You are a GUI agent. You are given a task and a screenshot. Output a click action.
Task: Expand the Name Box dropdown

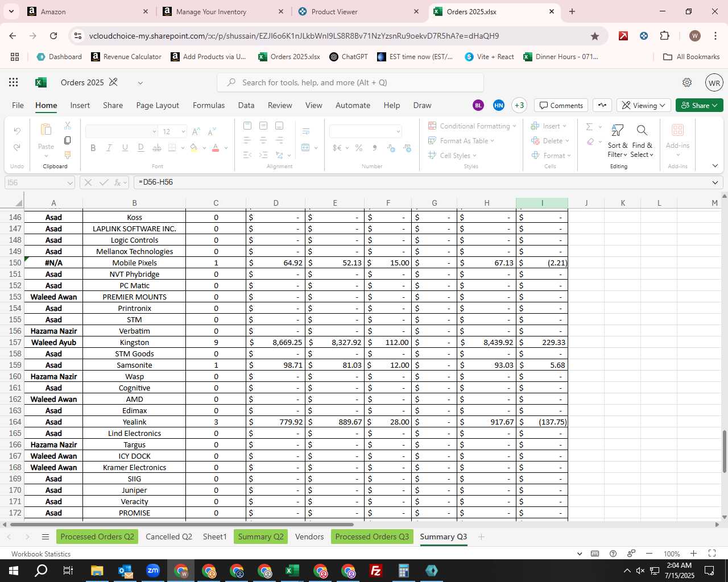point(70,182)
